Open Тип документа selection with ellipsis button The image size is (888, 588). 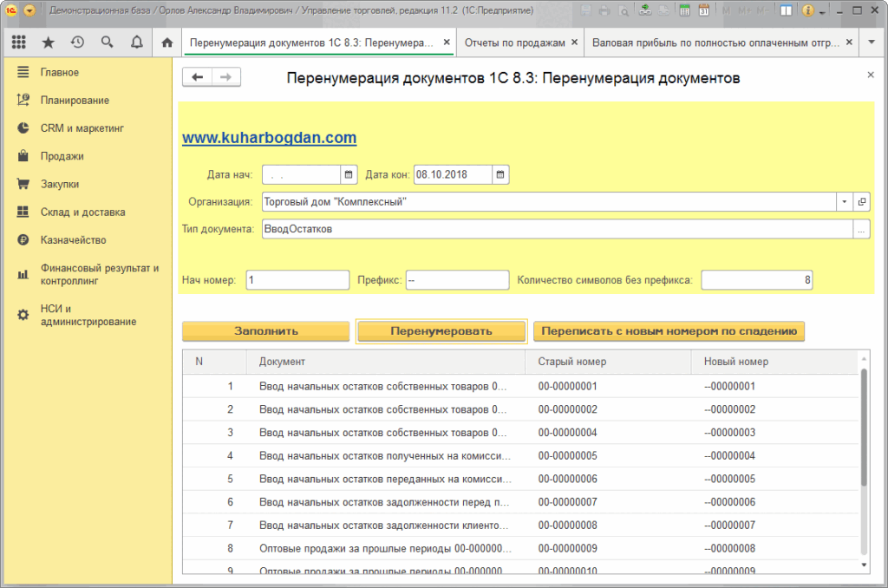[x=861, y=230]
